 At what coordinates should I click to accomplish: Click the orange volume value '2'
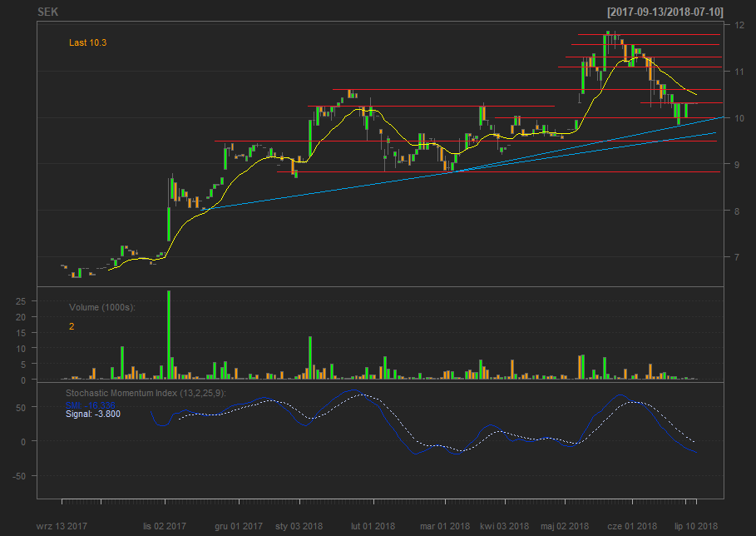point(72,326)
